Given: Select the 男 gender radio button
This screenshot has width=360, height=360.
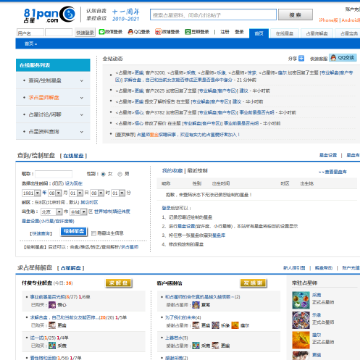Looking at the screenshot, I should click(120, 174).
